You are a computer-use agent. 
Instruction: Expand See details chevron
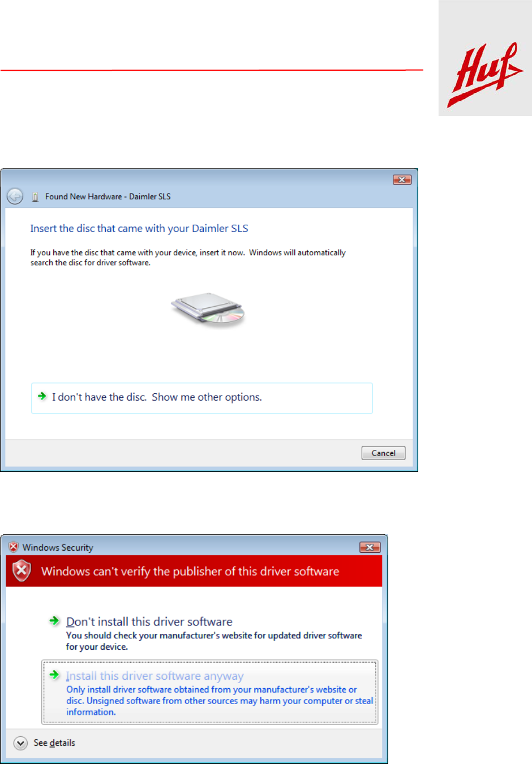coord(20,743)
